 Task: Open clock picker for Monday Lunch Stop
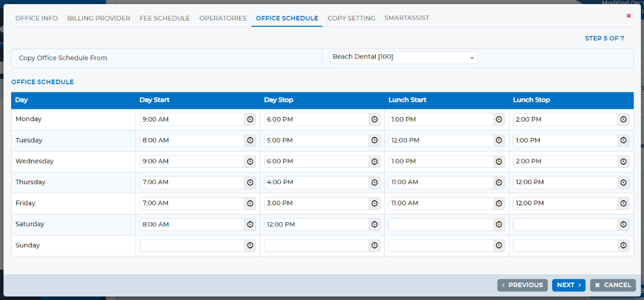624,119
